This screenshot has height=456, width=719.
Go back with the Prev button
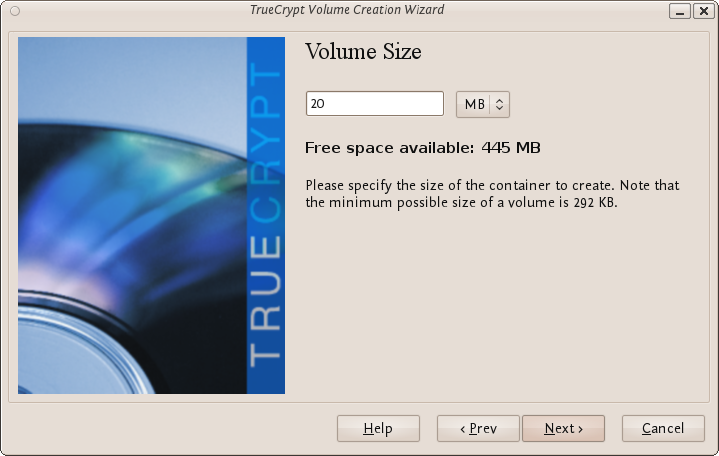coord(478,428)
